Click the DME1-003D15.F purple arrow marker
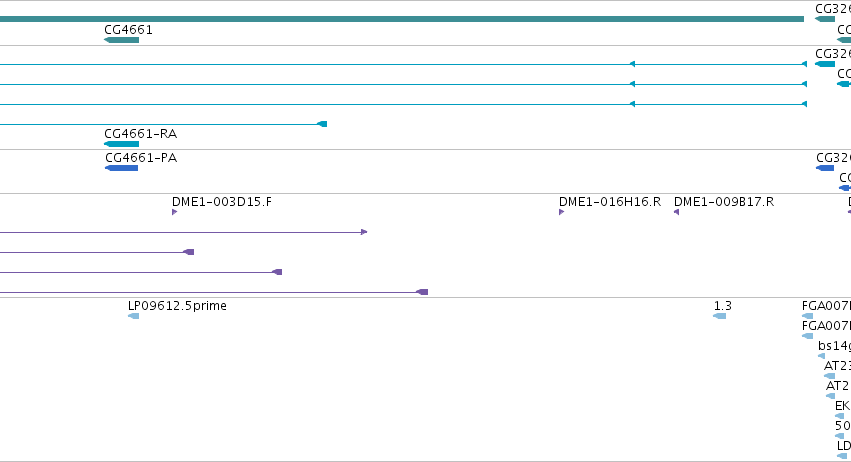 pos(174,212)
